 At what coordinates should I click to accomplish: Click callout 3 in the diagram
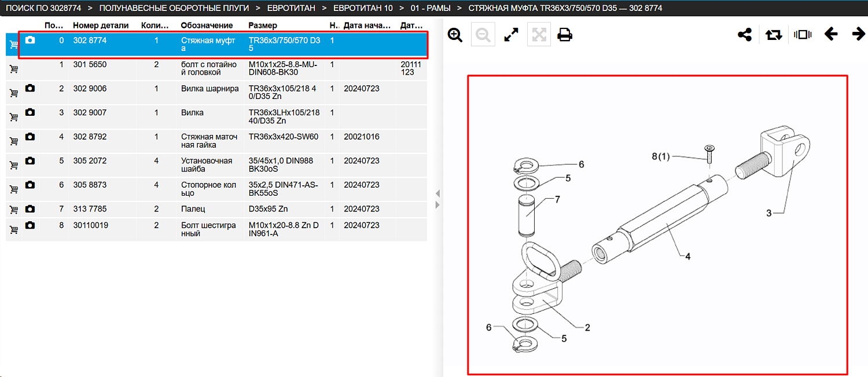click(x=769, y=213)
